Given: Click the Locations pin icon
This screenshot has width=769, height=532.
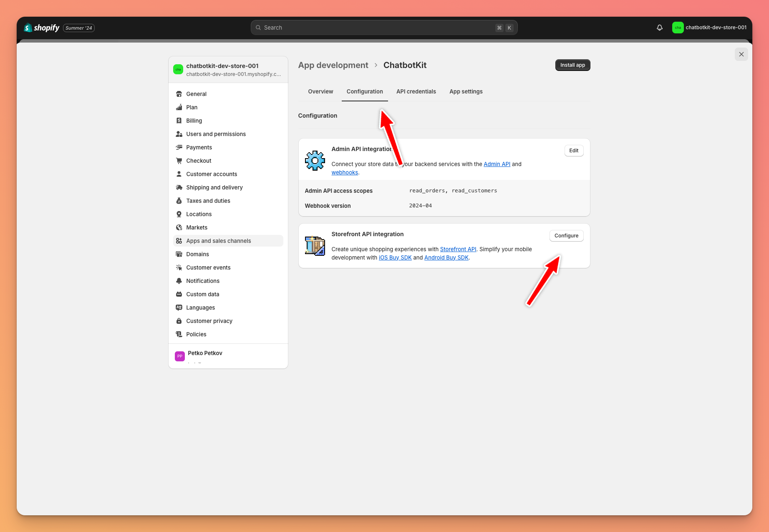Looking at the screenshot, I should pos(179,214).
